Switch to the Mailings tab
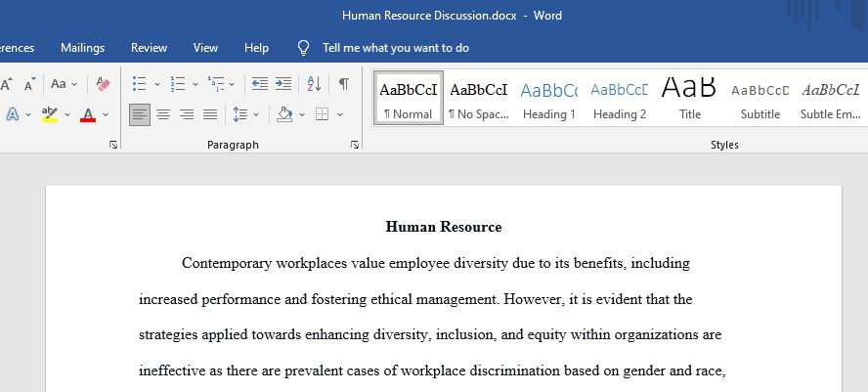The image size is (868, 392). click(x=82, y=48)
